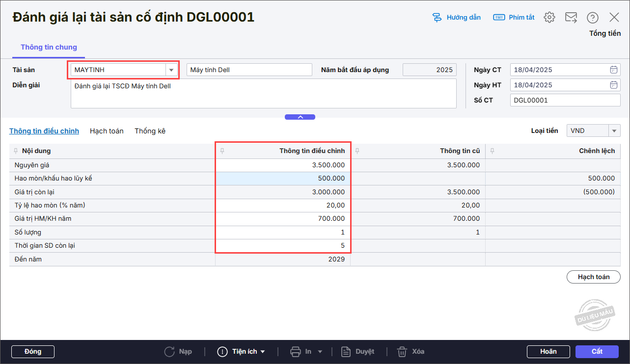Expand the Tài sản MAYTINH dropdown
The image size is (630, 364).
[171, 70]
